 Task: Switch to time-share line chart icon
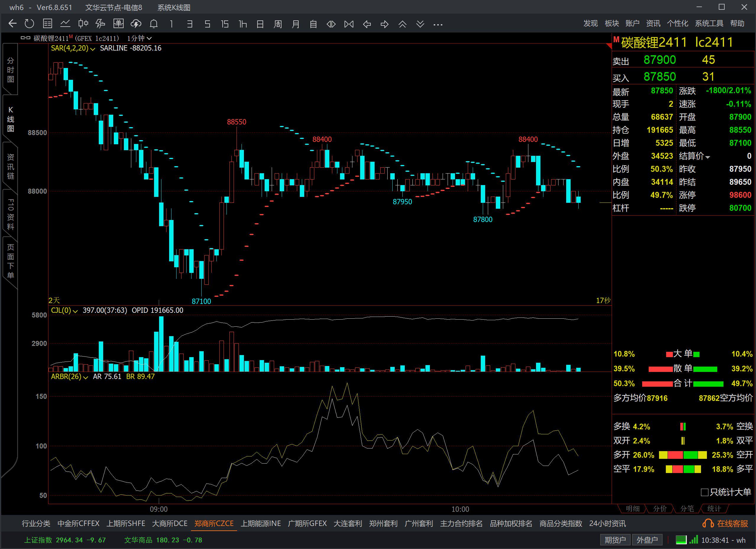[x=65, y=24]
